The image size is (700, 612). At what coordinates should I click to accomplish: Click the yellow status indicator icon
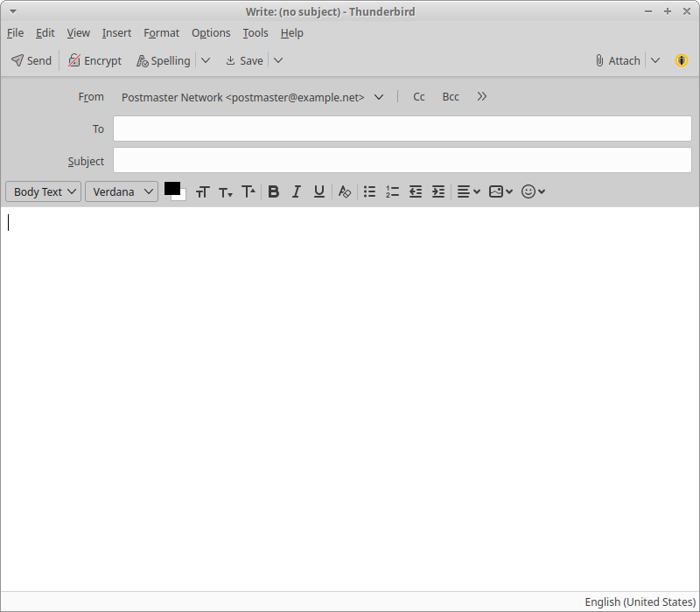click(x=682, y=60)
